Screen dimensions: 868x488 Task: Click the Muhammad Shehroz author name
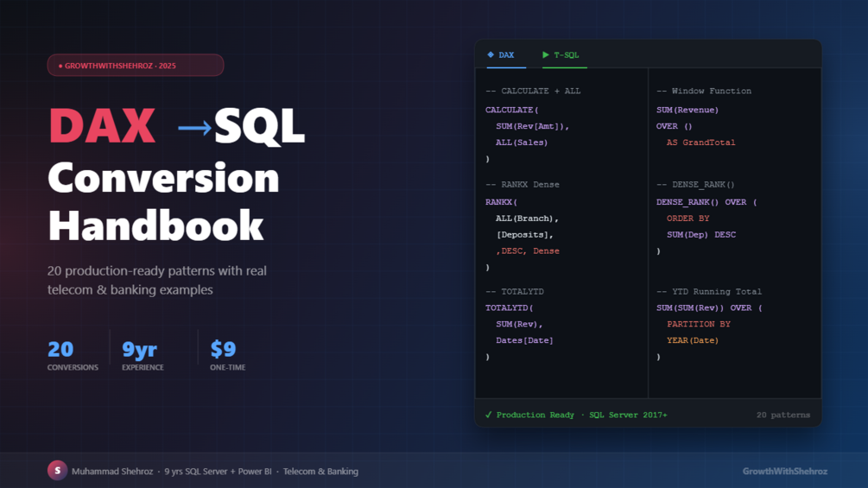coord(111,472)
